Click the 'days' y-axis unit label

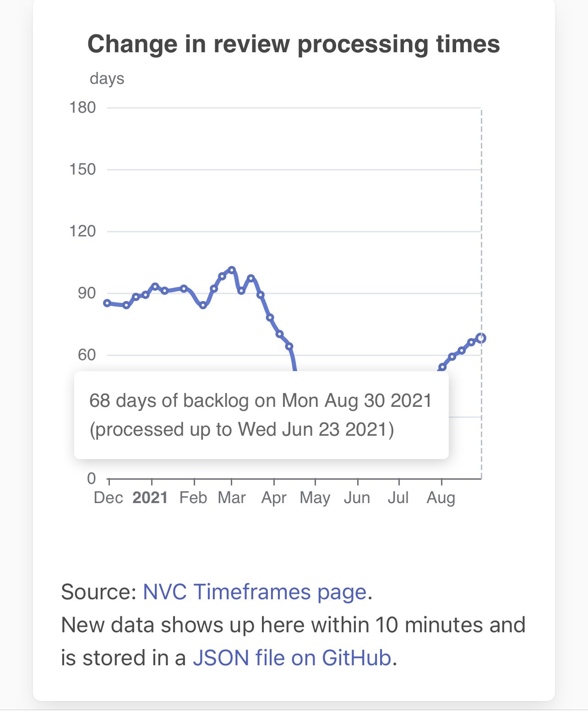(x=107, y=78)
